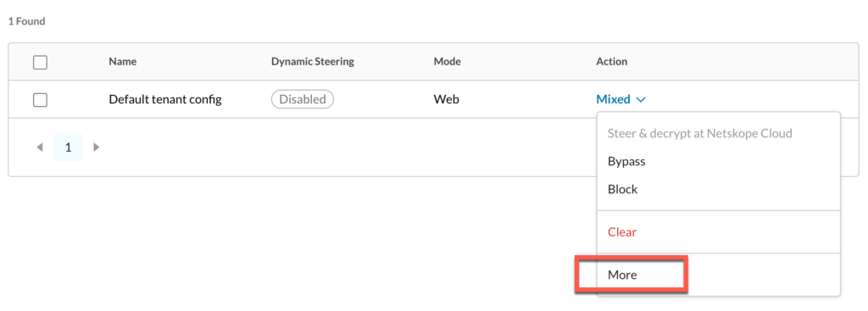
Task: Click the Action column header
Action: [612, 62]
